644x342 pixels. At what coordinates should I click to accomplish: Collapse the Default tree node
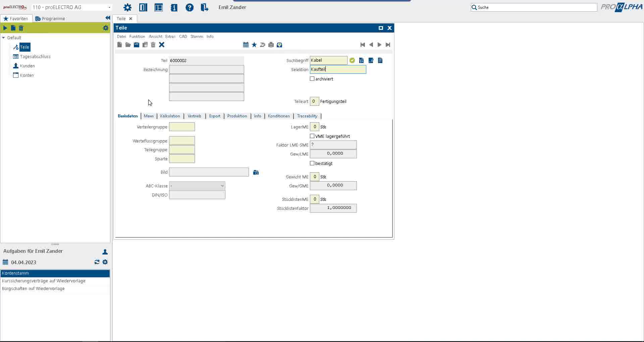(x=3, y=38)
